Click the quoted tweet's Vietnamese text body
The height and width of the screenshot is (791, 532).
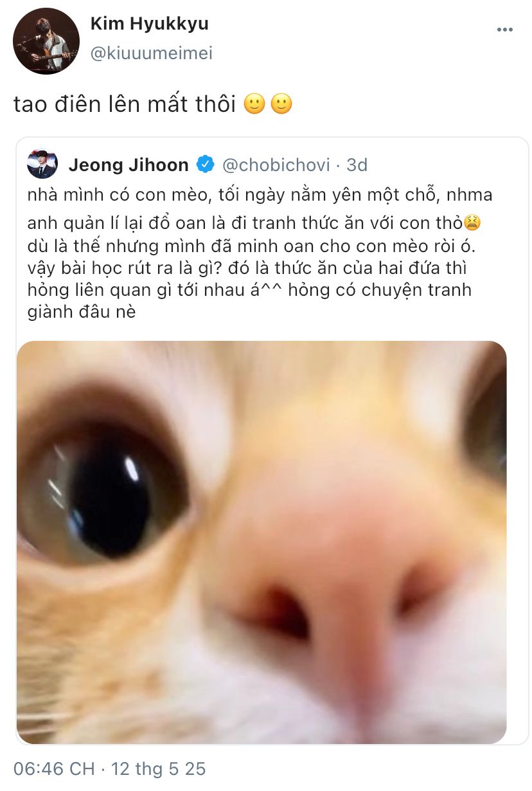tap(254, 254)
